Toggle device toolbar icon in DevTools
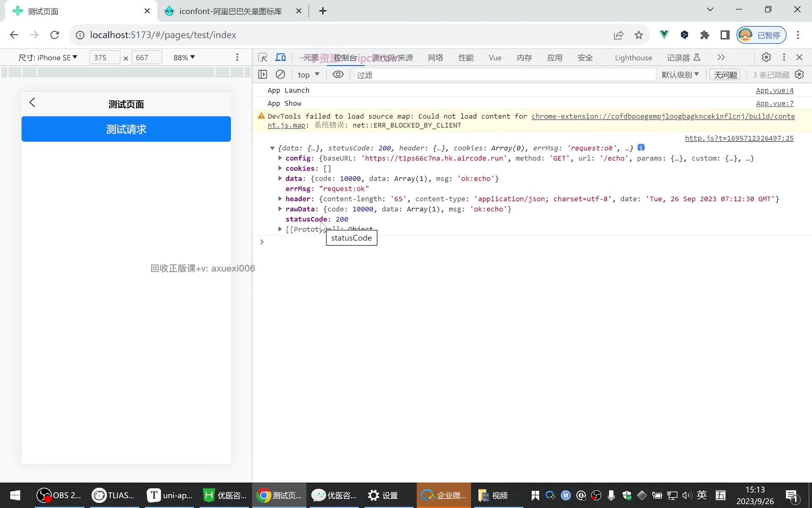 280,57
